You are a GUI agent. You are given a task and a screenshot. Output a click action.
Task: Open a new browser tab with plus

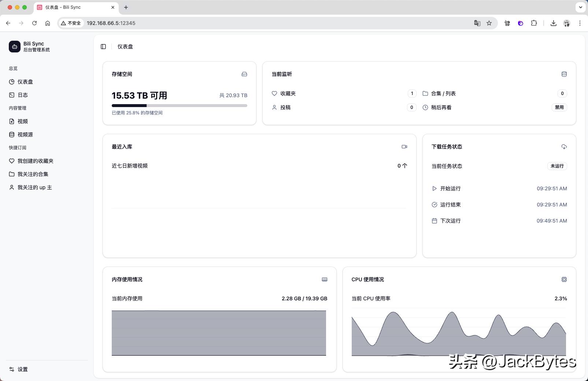pos(126,7)
